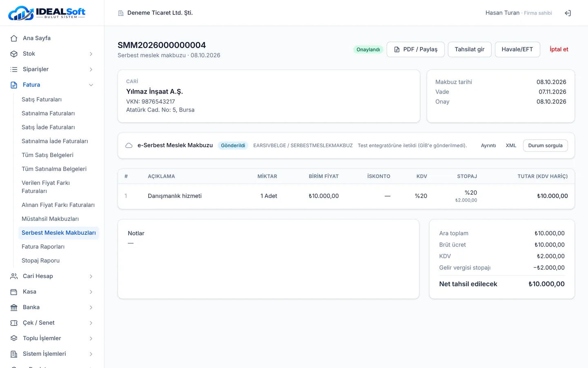The height and width of the screenshot is (368, 588).
Task: Click the Fatura document icon
Action: click(x=14, y=85)
